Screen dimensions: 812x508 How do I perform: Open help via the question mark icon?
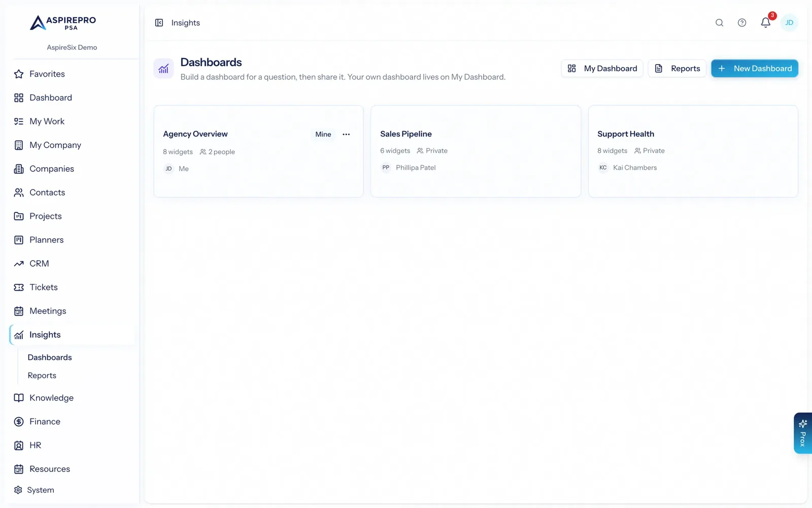click(742, 23)
